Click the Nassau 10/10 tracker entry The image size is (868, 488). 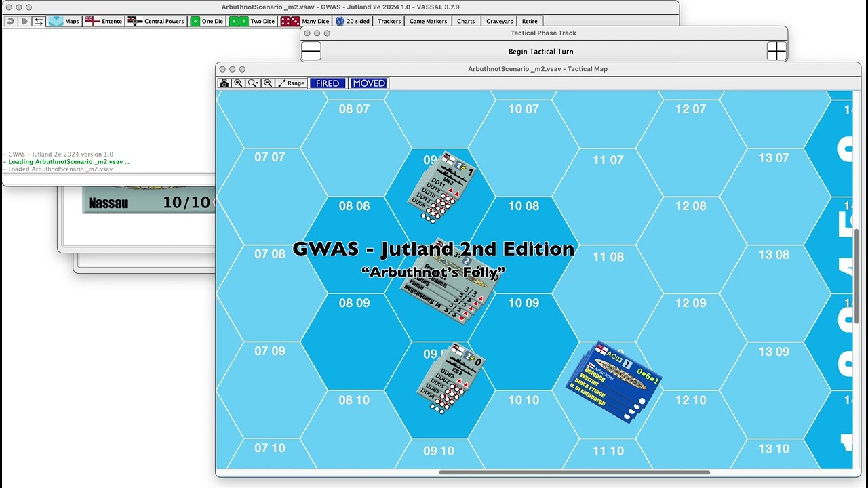(149, 202)
